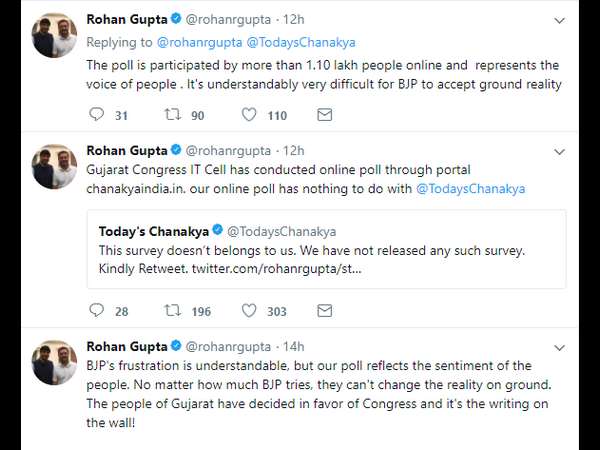
Task: Open the 12h timestamp of first tweet
Action: (x=294, y=21)
